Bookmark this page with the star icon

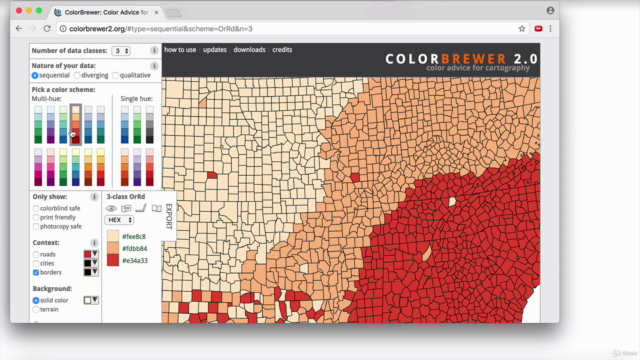point(522,29)
